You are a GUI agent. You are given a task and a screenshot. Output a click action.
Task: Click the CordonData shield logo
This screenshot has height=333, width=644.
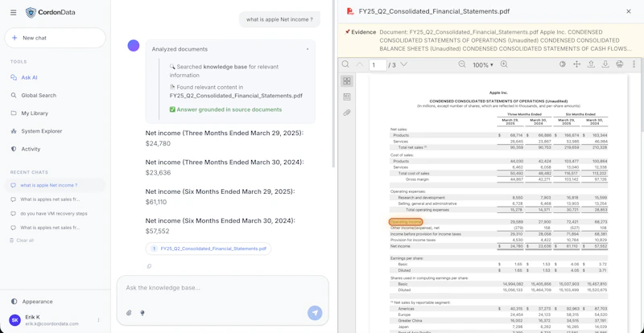pyautogui.click(x=31, y=12)
